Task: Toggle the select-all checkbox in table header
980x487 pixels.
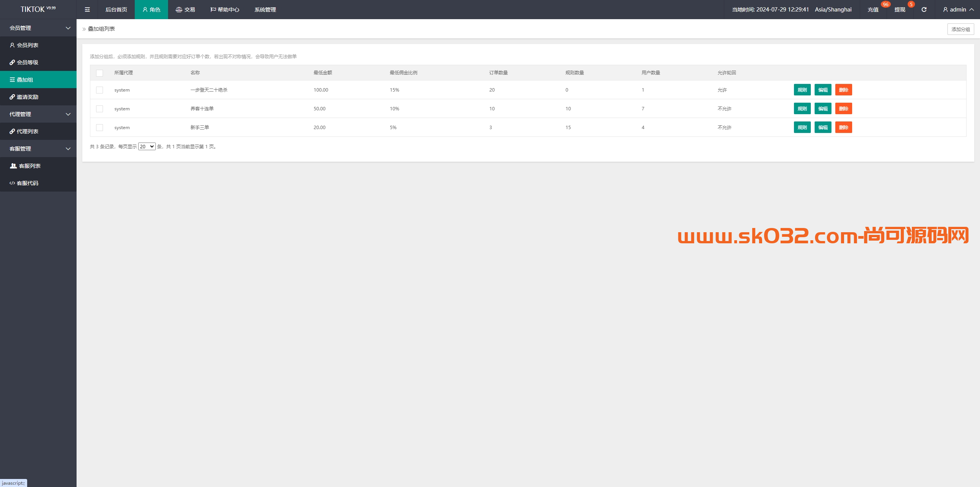Action: [100, 73]
